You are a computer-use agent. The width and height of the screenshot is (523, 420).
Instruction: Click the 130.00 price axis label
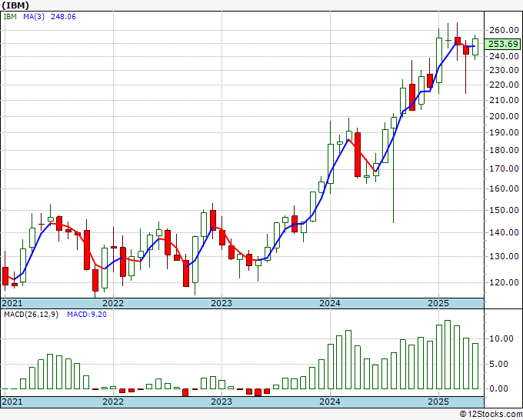click(504, 256)
